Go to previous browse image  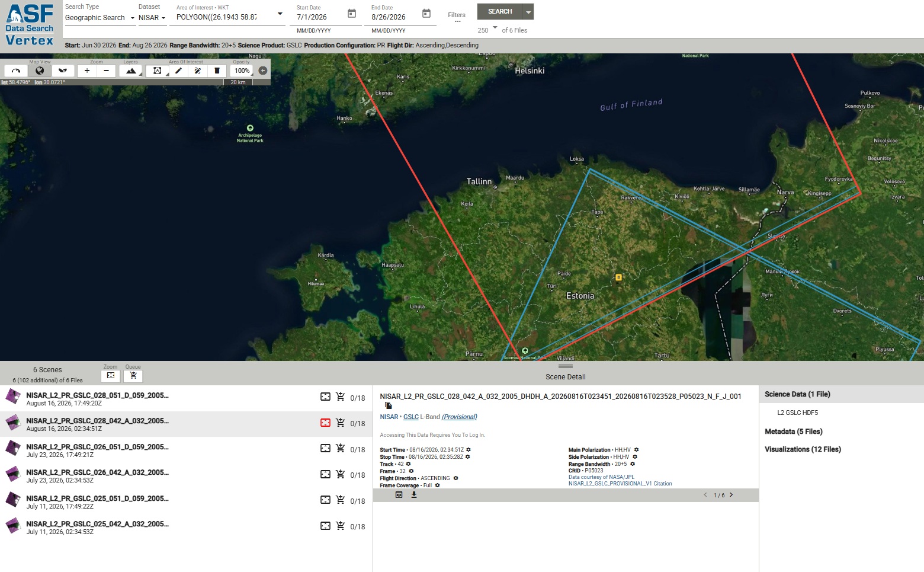pos(705,495)
